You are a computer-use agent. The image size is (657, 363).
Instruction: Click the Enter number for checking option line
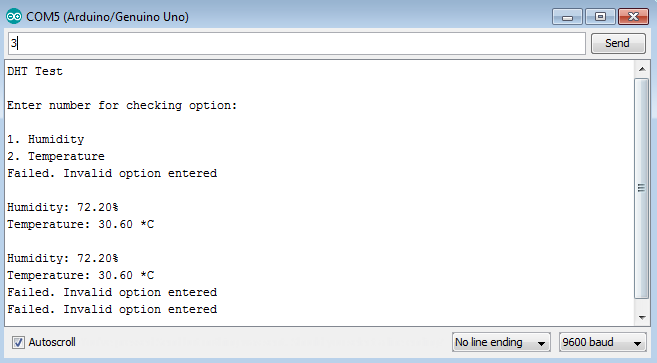(x=122, y=105)
